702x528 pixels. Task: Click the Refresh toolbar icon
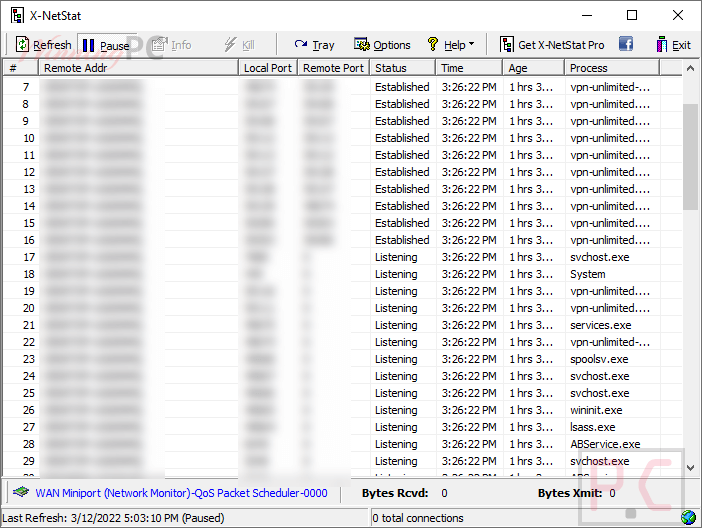pyautogui.click(x=43, y=45)
